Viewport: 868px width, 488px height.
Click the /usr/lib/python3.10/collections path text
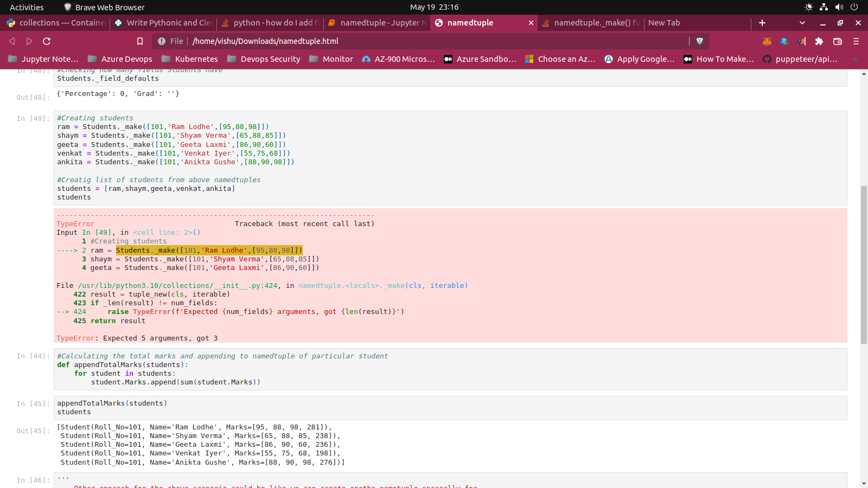[x=177, y=286]
